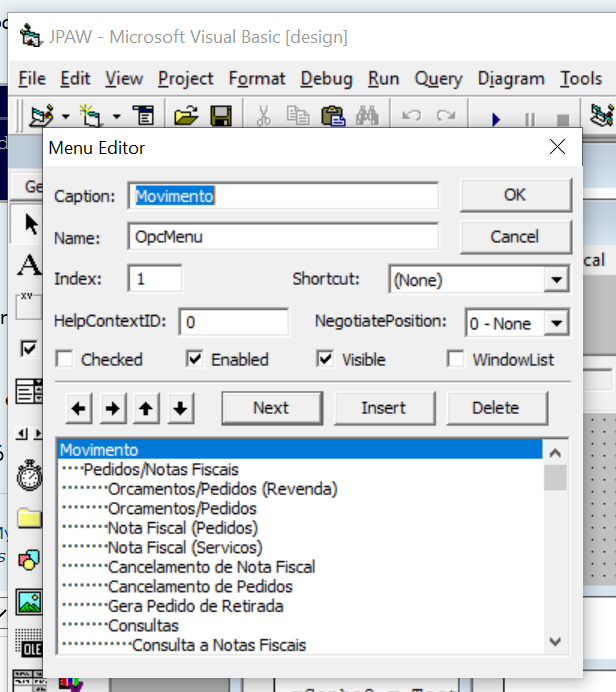Click the Index input field
Viewport: 616px width, 692px height.
[x=155, y=278]
